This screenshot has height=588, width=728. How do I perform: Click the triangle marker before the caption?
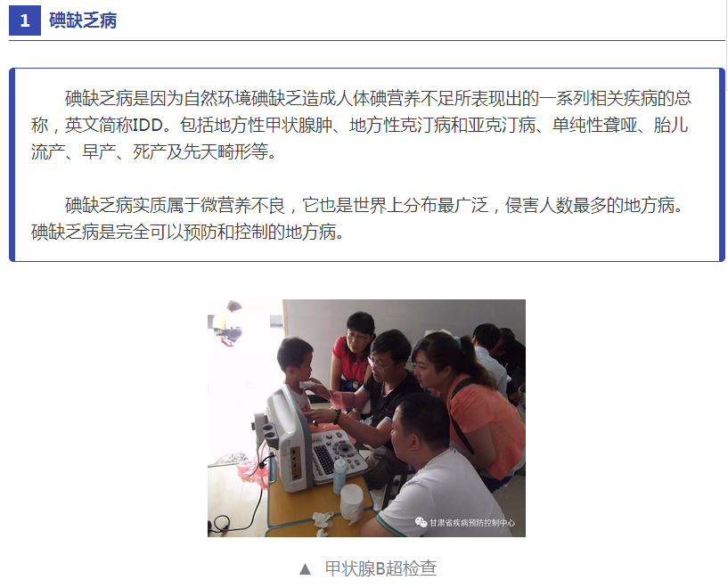point(305,569)
